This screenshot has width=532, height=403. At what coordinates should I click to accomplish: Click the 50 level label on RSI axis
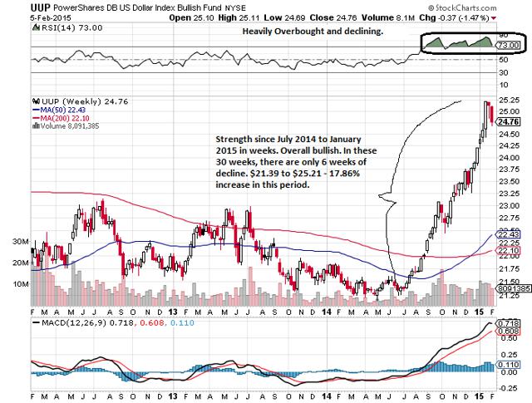click(x=503, y=60)
